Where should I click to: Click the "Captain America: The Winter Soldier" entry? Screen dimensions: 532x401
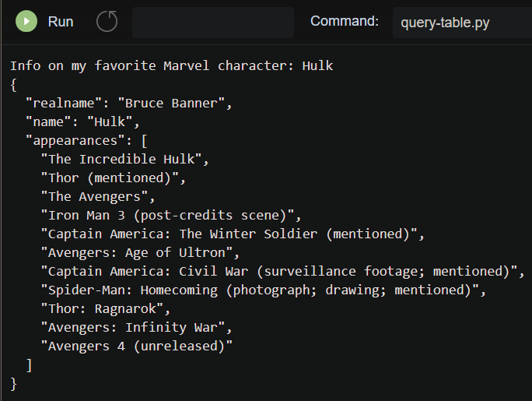pyautogui.click(x=233, y=234)
